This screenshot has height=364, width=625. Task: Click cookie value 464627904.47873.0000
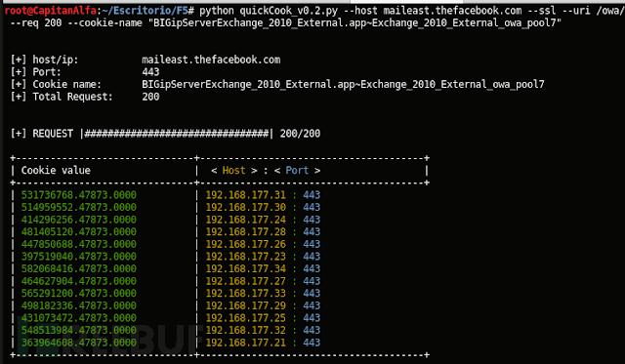78,281
